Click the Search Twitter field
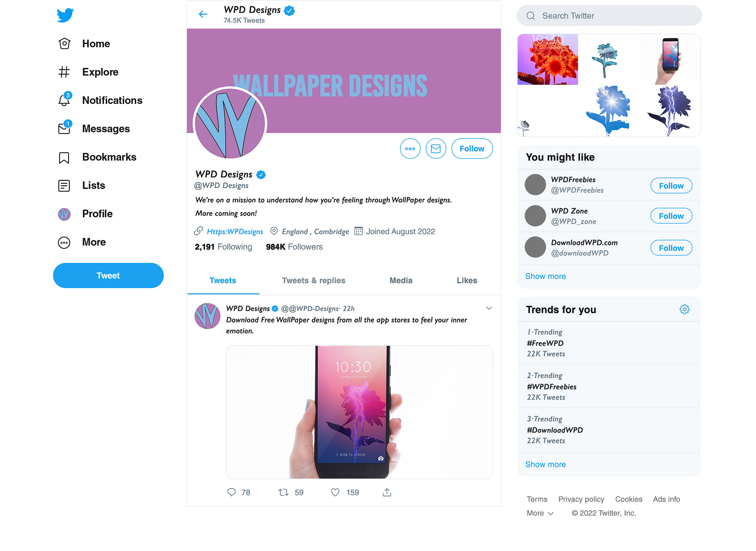 point(609,16)
